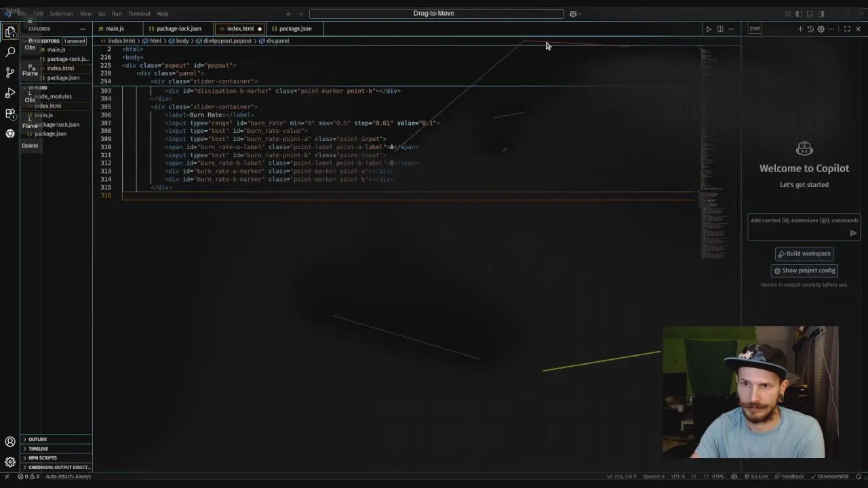Run the file with play icon
The image size is (868, 488).
click(x=709, y=29)
